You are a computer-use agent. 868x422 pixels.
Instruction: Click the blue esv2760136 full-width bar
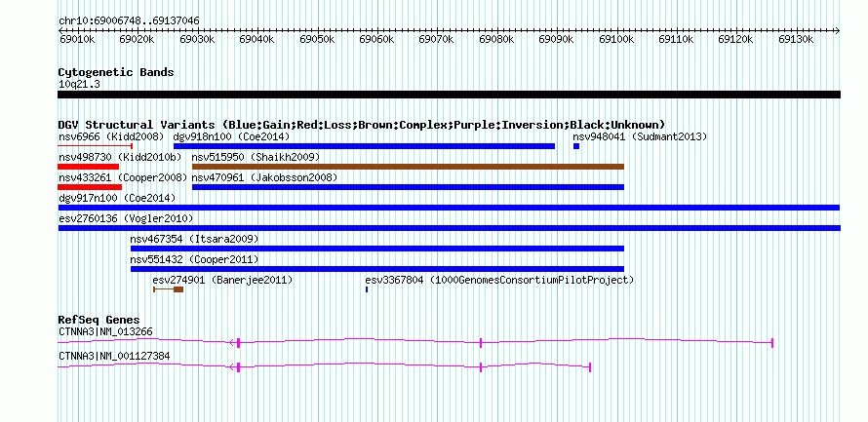tap(449, 228)
